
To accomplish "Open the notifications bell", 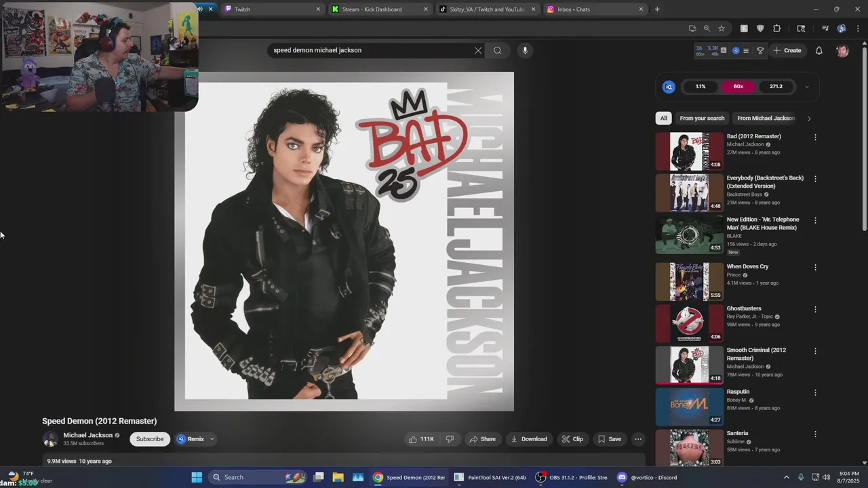I will point(819,50).
